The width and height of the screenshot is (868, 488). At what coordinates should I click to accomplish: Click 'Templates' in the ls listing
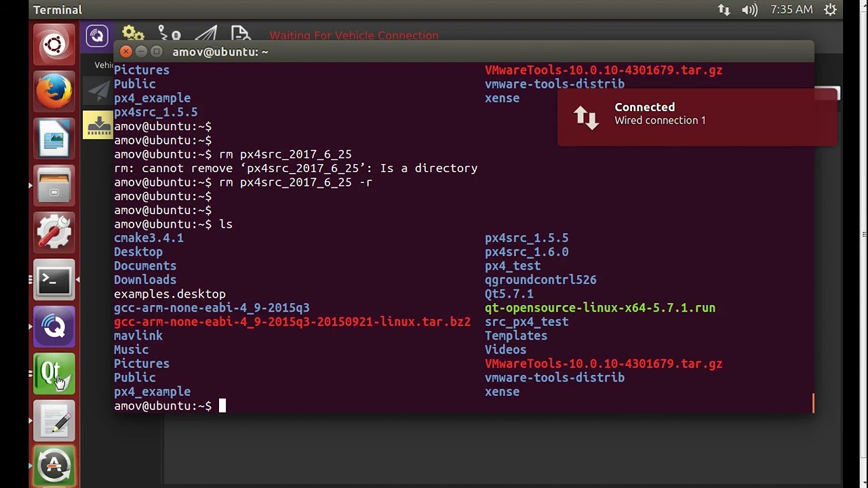[516, 335]
